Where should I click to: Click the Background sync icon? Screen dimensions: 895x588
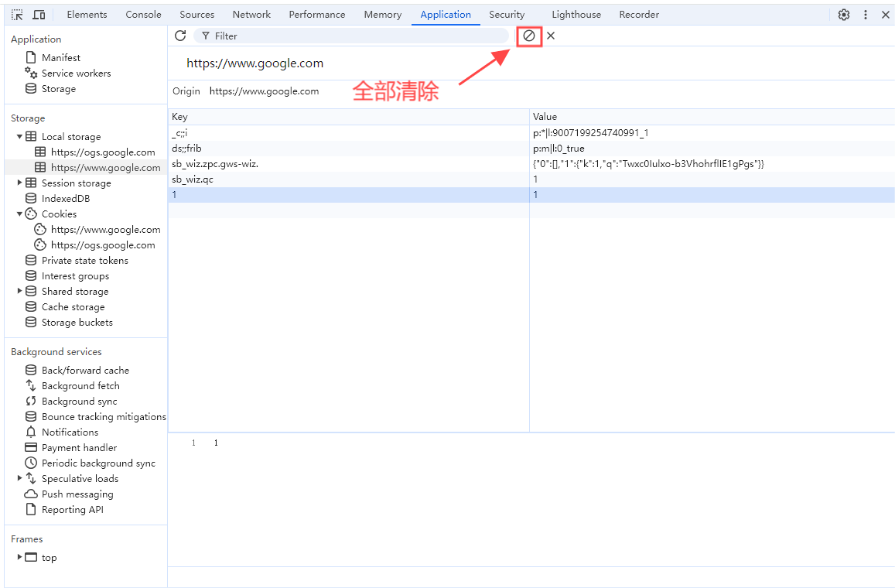[31, 401]
